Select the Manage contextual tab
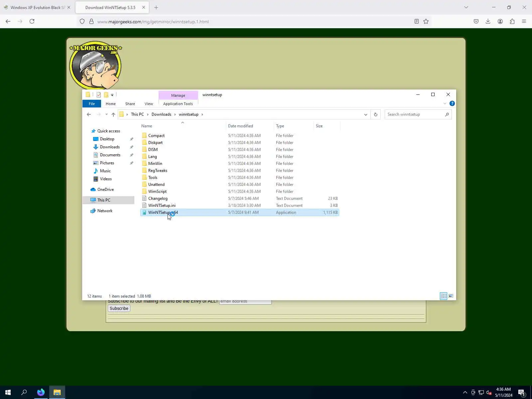This screenshot has width=532, height=399. 178,95
